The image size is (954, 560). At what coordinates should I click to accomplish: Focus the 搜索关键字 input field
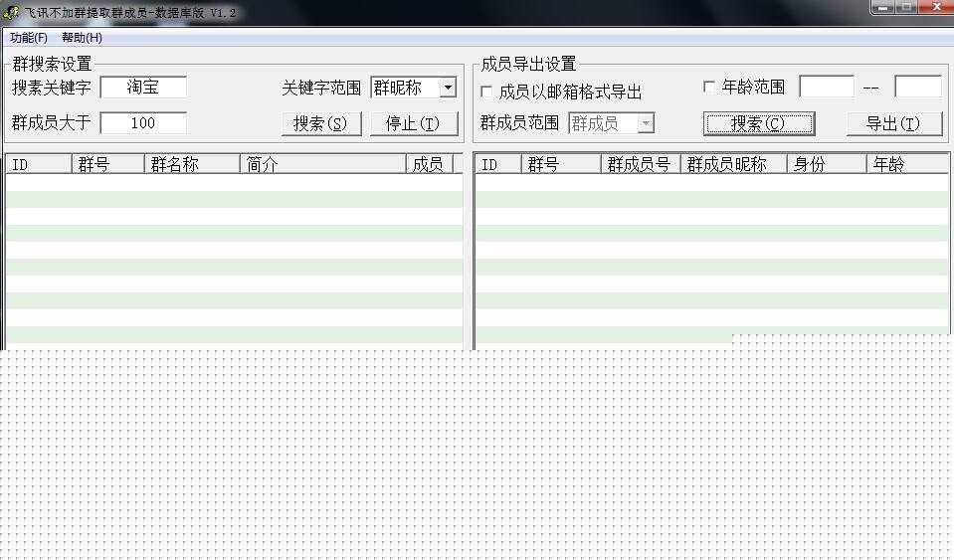click(x=143, y=87)
